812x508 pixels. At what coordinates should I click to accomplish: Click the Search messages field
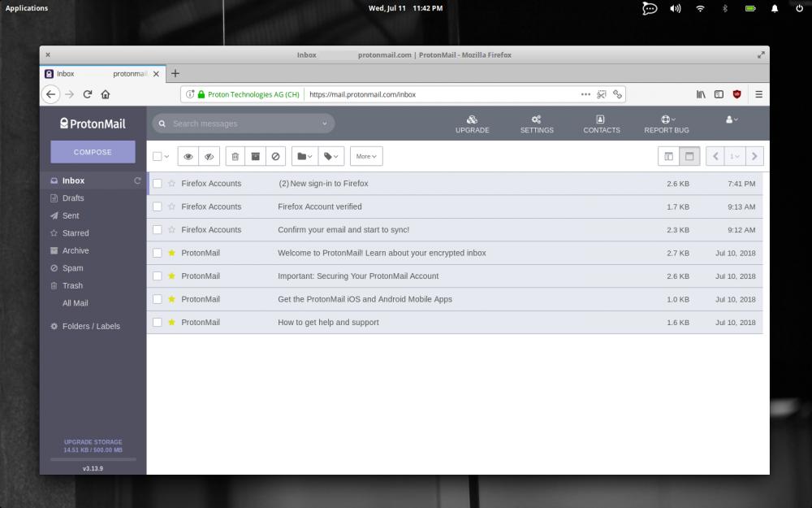coord(244,124)
